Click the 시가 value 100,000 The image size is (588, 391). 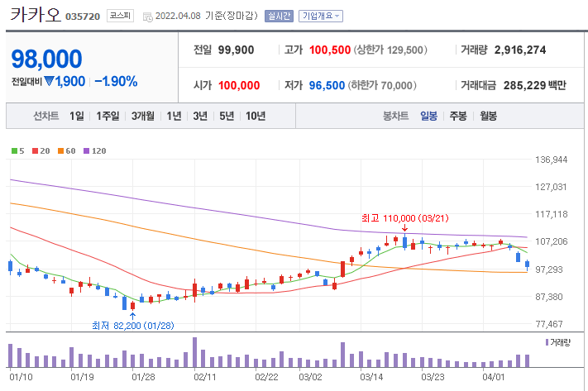click(x=239, y=85)
